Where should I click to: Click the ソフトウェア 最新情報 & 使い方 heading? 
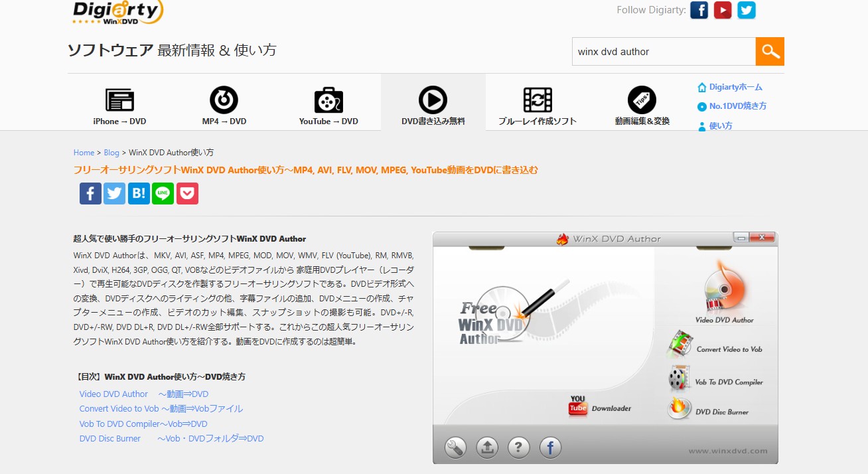tap(172, 50)
